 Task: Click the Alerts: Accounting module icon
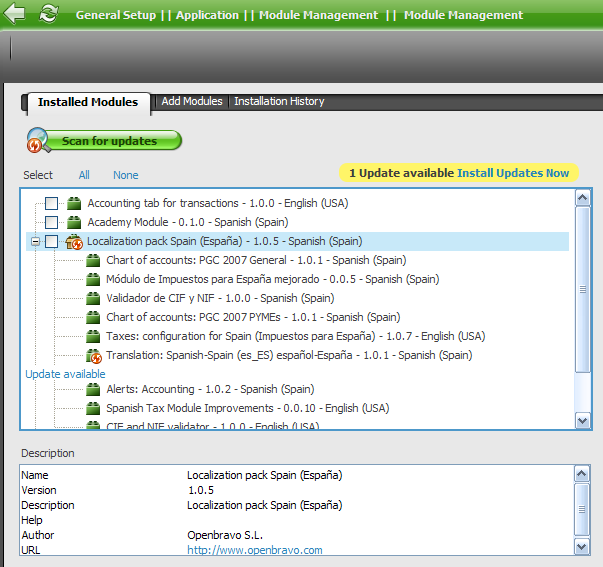point(94,390)
